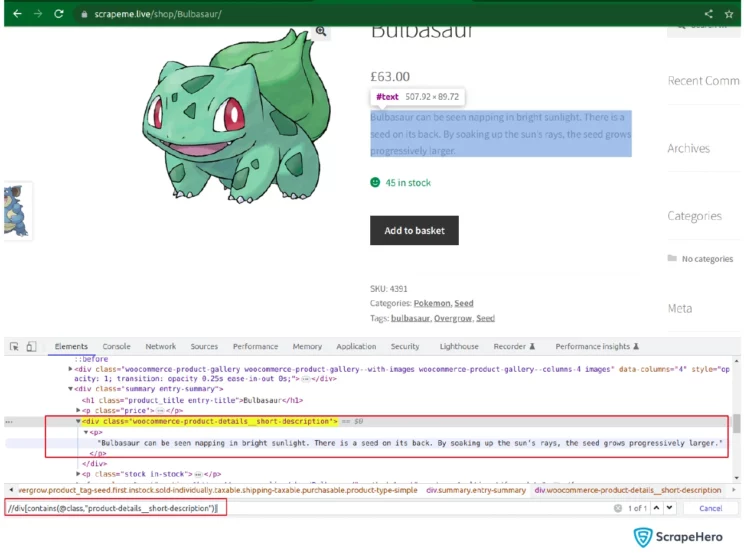
Task: Open the Overgrow tag link
Action: point(453,318)
